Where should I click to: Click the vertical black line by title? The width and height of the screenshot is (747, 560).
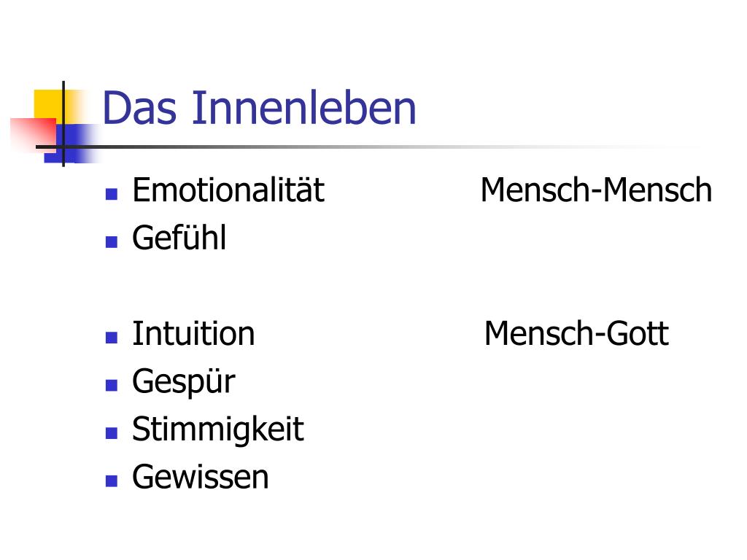(63, 124)
